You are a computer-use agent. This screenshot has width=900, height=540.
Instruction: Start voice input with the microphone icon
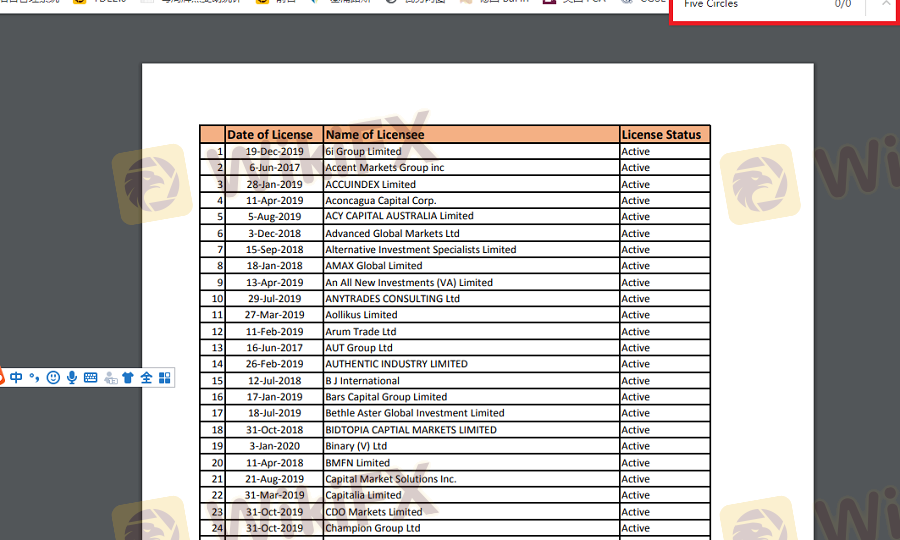pyautogui.click(x=72, y=377)
